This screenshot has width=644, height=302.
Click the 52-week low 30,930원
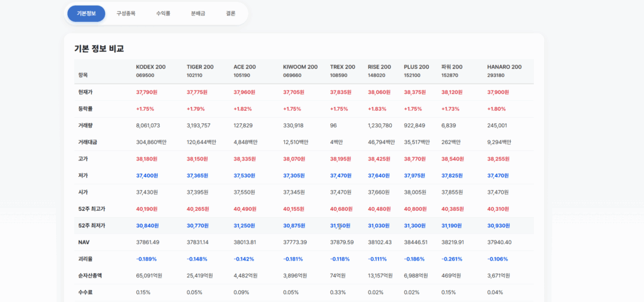[x=498, y=226]
